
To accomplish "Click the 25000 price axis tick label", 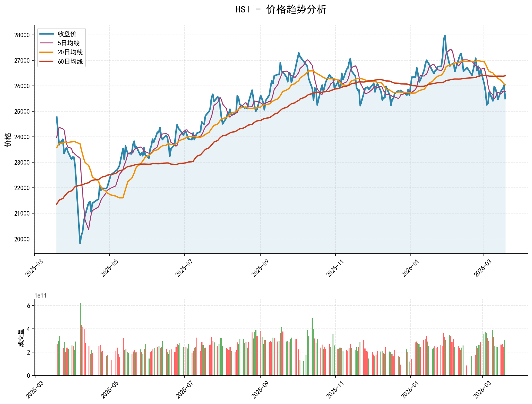I will tap(22, 112).
